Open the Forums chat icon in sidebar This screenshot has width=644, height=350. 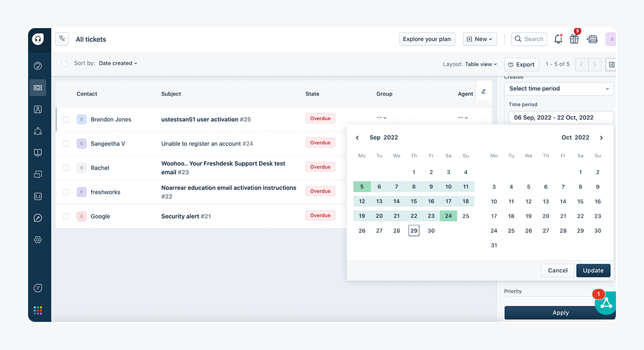[x=38, y=175]
